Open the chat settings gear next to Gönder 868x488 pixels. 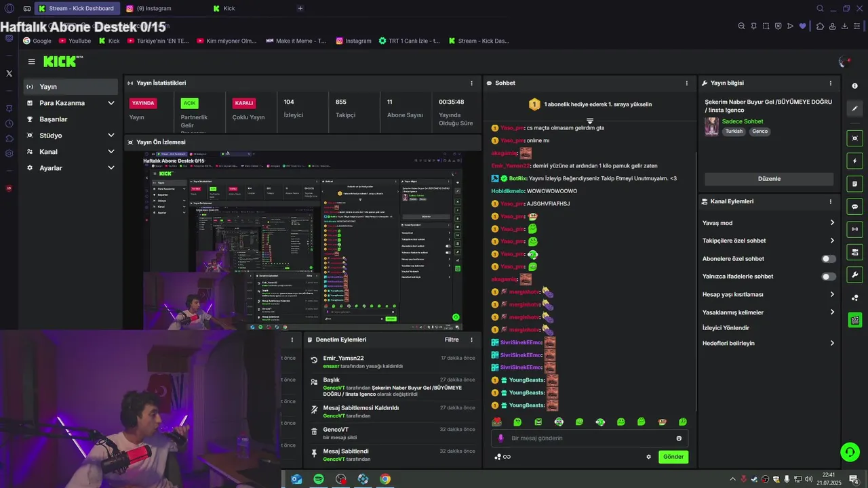[648, 457]
